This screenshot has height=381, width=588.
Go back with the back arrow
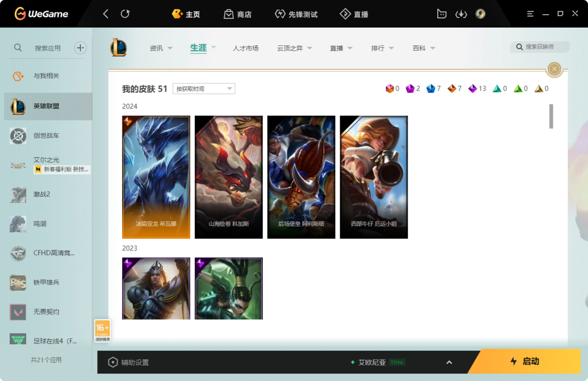(x=106, y=14)
